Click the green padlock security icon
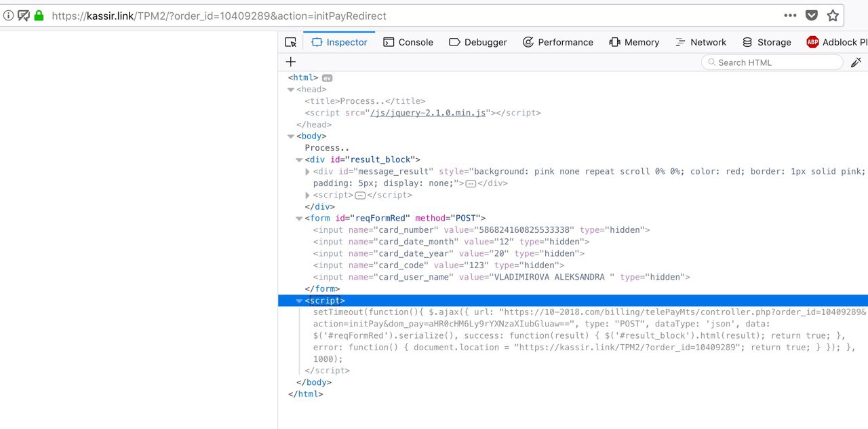The width and height of the screenshot is (868, 429). click(x=39, y=15)
